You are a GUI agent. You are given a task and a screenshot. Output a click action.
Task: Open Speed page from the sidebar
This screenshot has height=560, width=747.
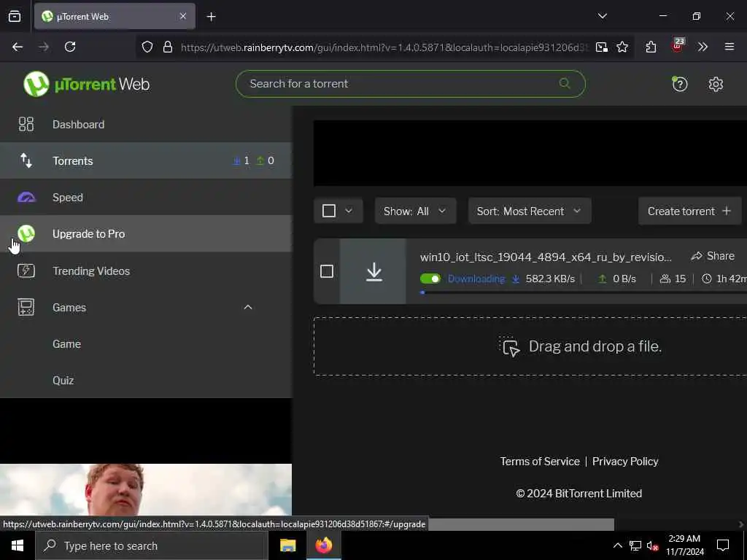point(146,197)
